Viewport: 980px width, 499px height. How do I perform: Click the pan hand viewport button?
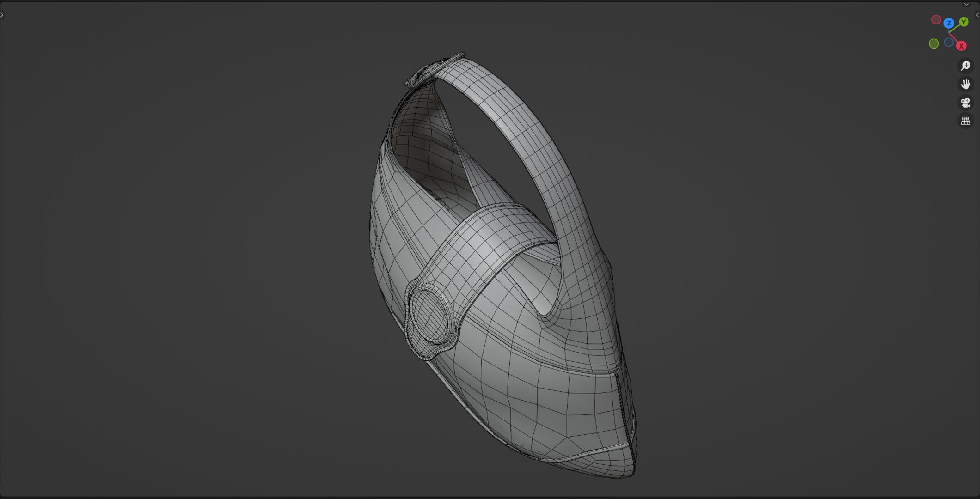click(x=965, y=84)
